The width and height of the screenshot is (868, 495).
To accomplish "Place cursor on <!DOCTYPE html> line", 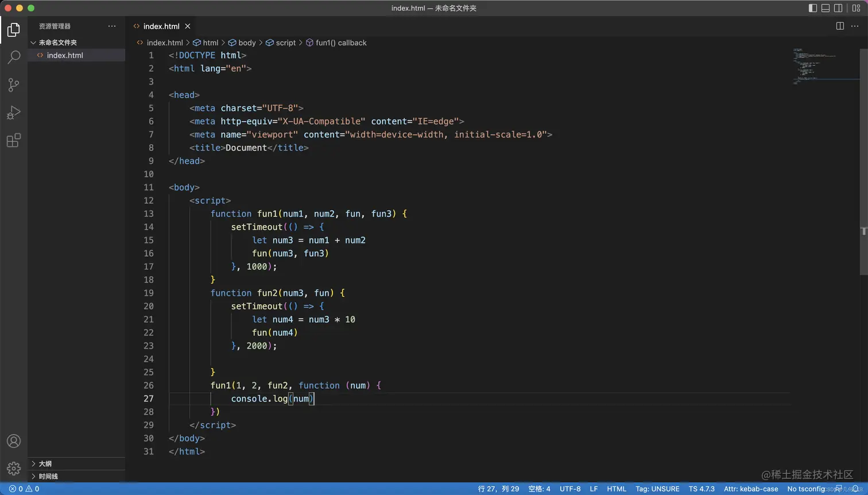I will tap(208, 55).
